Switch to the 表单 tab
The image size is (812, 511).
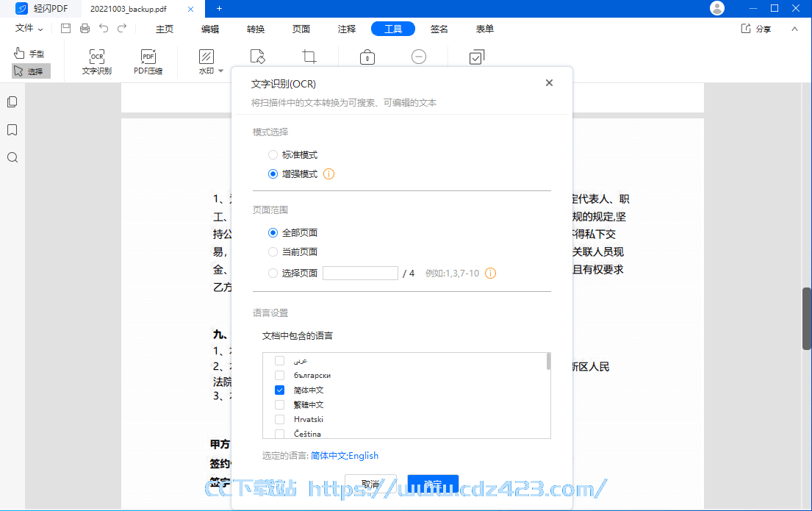pyautogui.click(x=484, y=29)
